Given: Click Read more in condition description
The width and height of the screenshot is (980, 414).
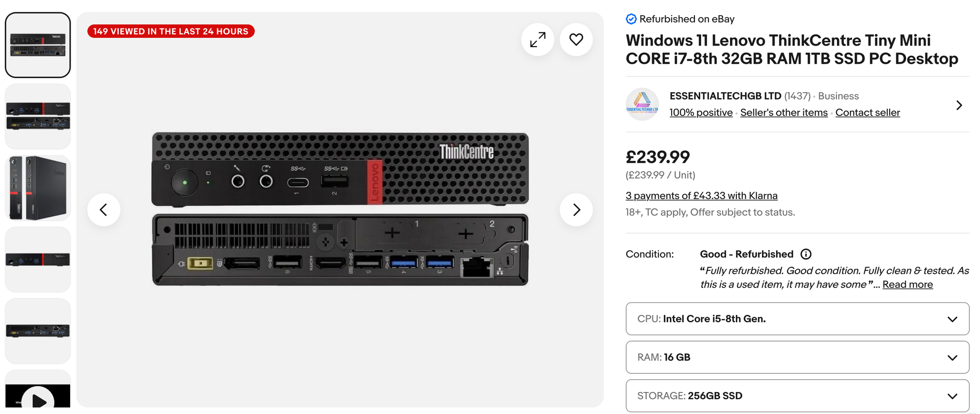Looking at the screenshot, I should point(907,285).
